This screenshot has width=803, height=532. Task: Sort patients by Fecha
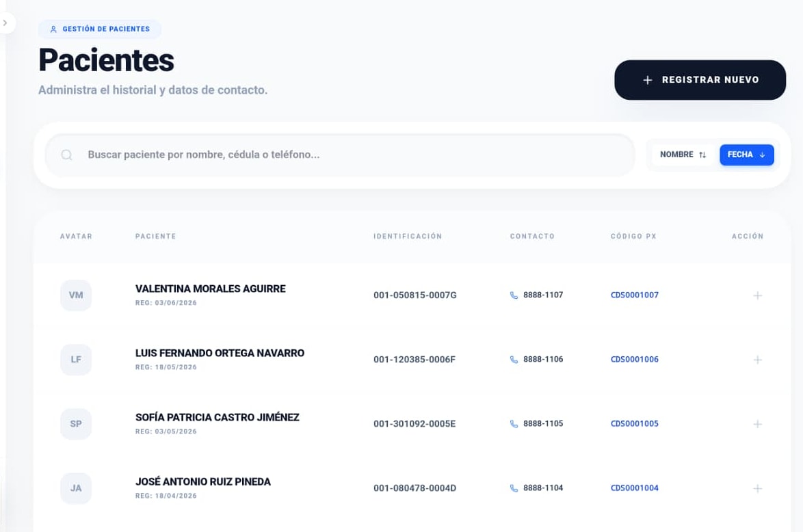(x=746, y=155)
